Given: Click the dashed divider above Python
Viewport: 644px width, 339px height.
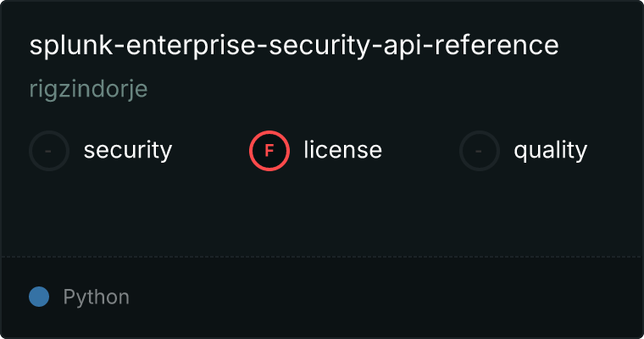Looking at the screenshot, I should pyautogui.click(x=322, y=256).
